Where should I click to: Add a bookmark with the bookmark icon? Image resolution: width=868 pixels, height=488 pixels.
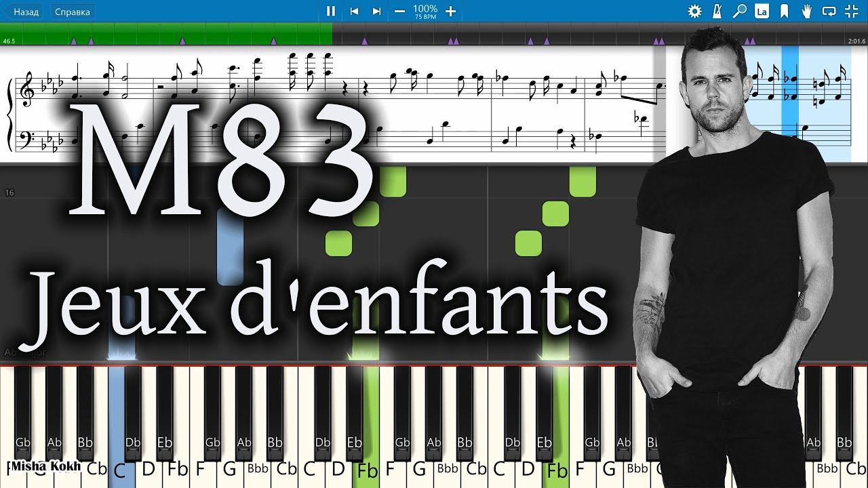pos(784,11)
